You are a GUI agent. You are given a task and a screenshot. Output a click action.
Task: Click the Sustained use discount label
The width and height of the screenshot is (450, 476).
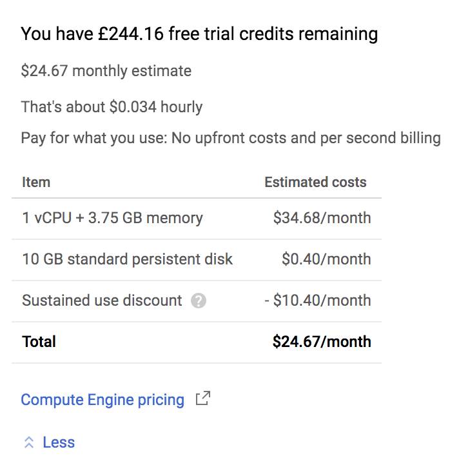102,301
